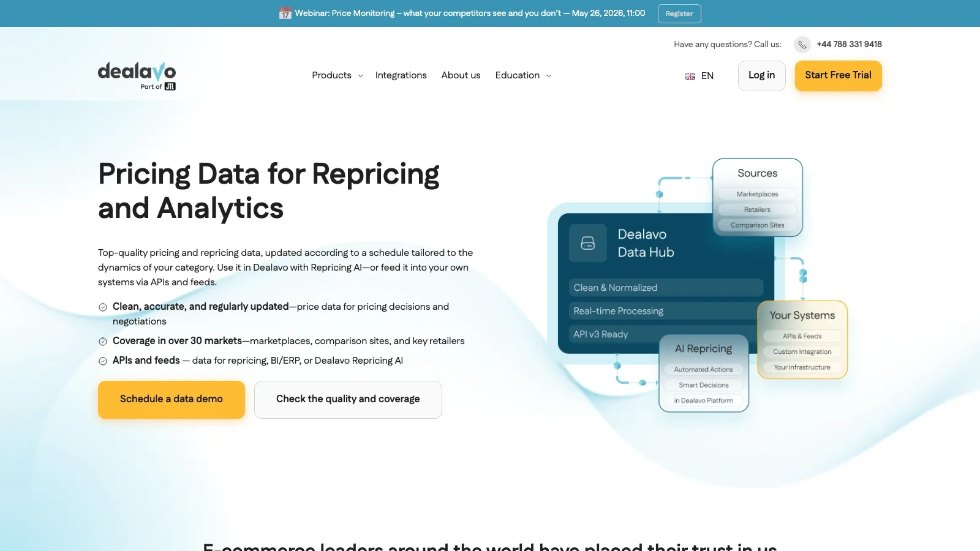Click the UK flag language icon
The image size is (980, 551).
(x=690, y=76)
